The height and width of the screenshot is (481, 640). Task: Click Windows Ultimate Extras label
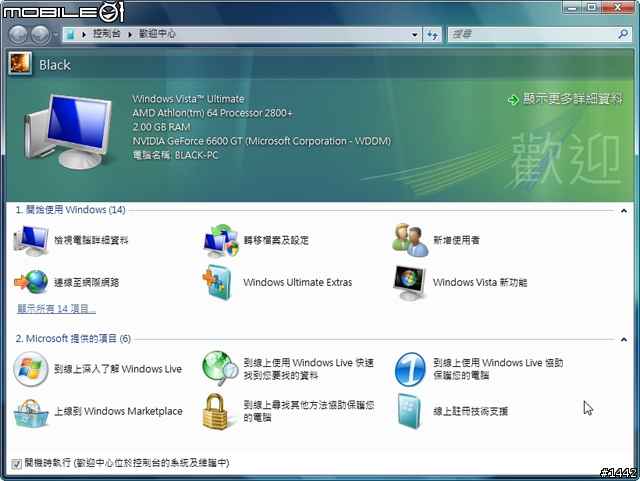(298, 283)
